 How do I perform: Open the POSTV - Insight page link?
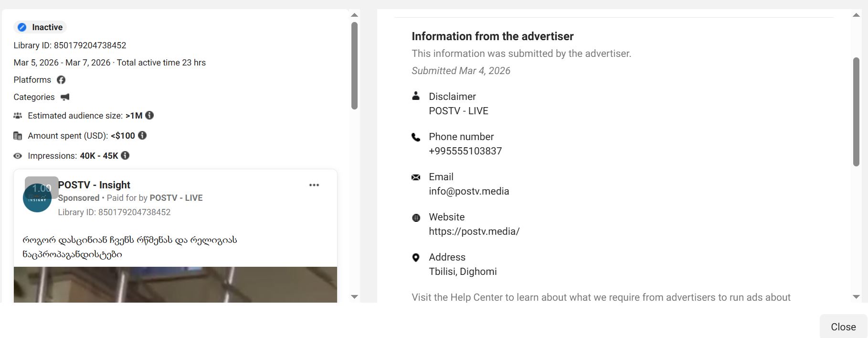(x=94, y=185)
